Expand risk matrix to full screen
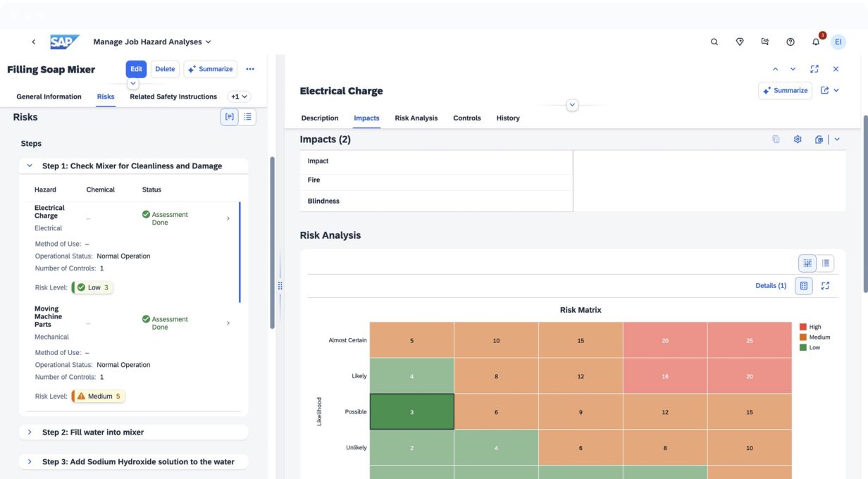The image size is (868, 479). point(826,285)
